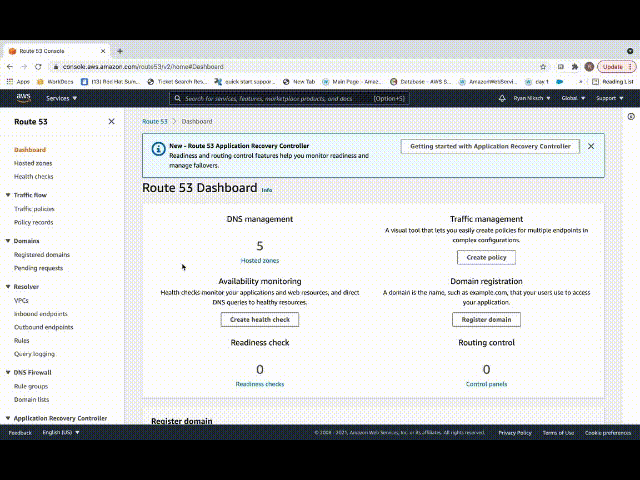The width and height of the screenshot is (640, 480).
Task: Click the Create policy button
Action: tap(486, 258)
